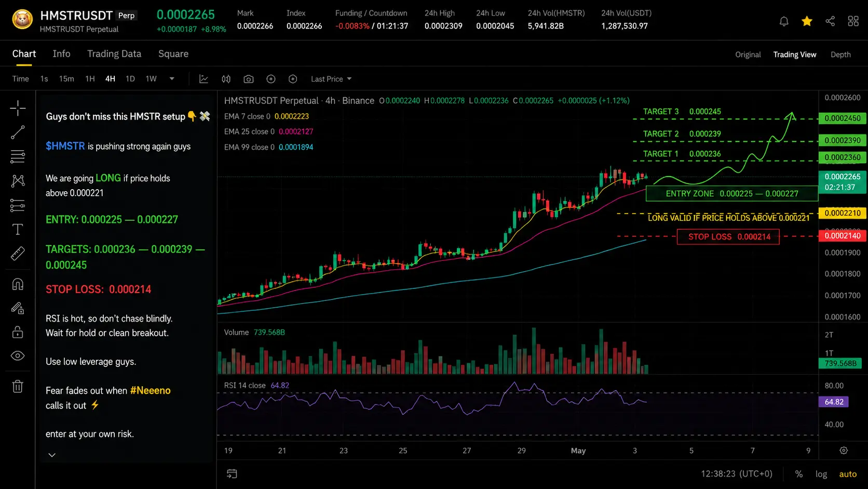Image resolution: width=868 pixels, height=489 pixels.
Task: Click the ENTRY ZONE box on chart
Action: (x=732, y=193)
